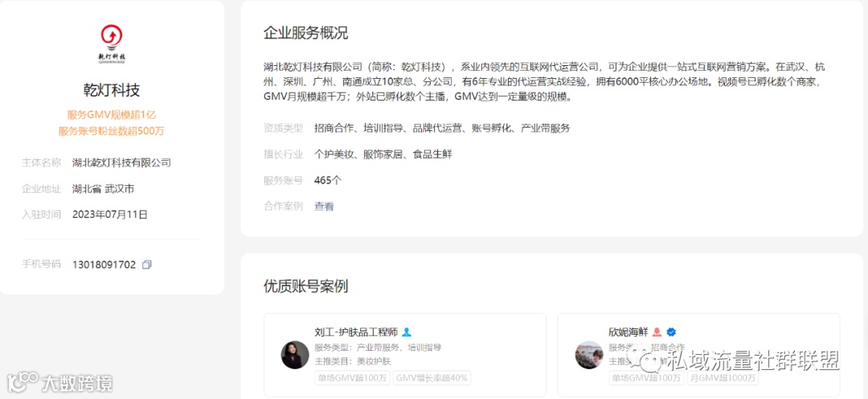Viewport: 868px width, 399px height.
Task: Click the 单场GMV超100万 tag under 刘工
Action: pyautogui.click(x=353, y=379)
